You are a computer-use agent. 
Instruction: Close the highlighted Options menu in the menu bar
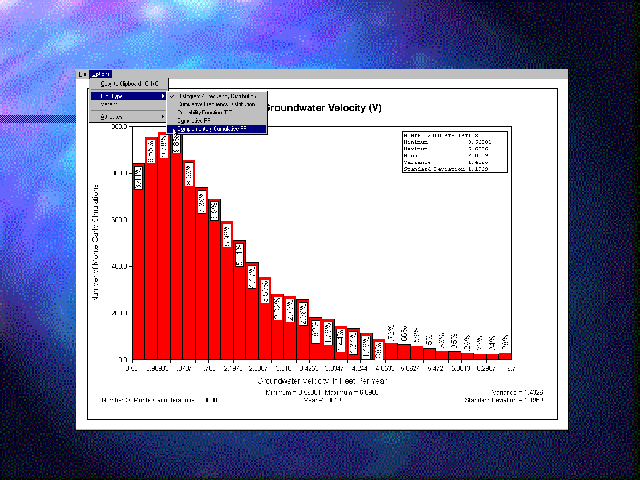point(100,74)
